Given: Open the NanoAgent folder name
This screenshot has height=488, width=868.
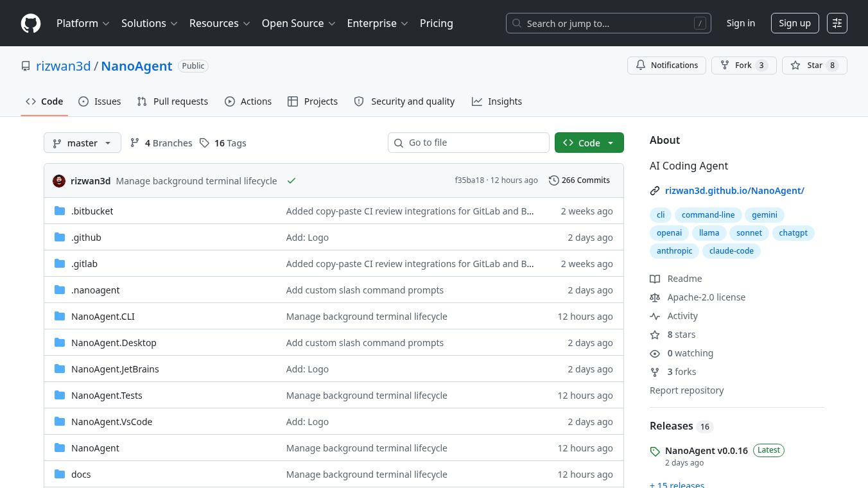Looking at the screenshot, I should (95, 448).
